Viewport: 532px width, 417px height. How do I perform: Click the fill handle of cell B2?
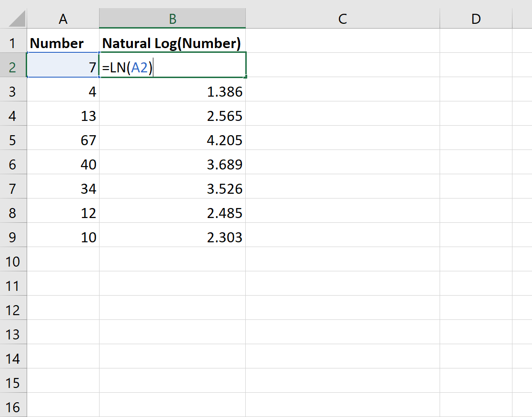tap(245, 77)
